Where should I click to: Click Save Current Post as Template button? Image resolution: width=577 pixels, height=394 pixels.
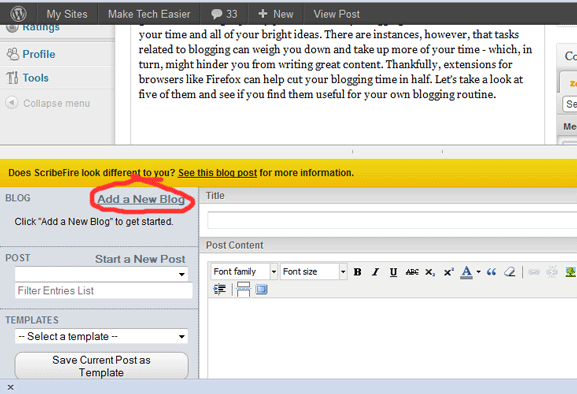point(101,366)
